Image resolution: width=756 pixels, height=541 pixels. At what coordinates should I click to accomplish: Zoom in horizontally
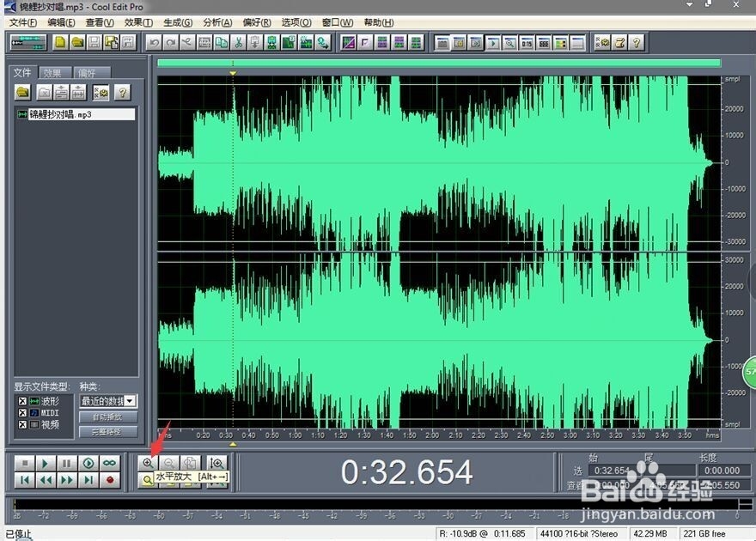148,463
